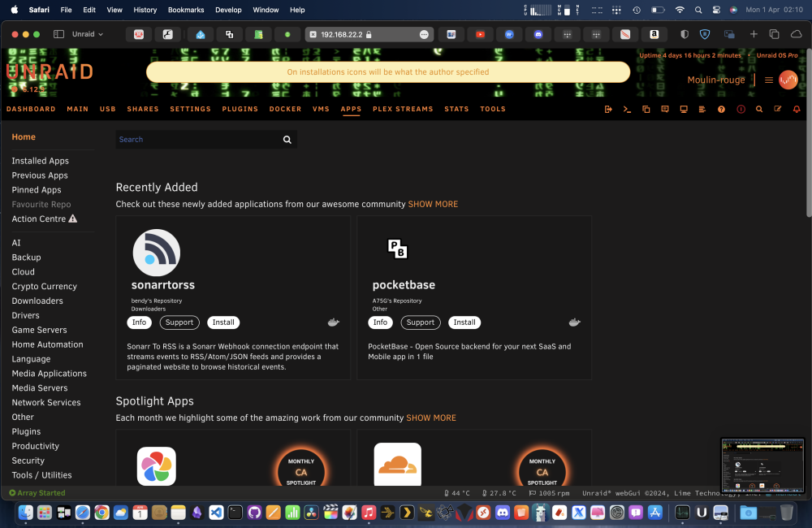Click the edit pencil icon in toolbar
The height and width of the screenshot is (528, 812).
pos(778,109)
